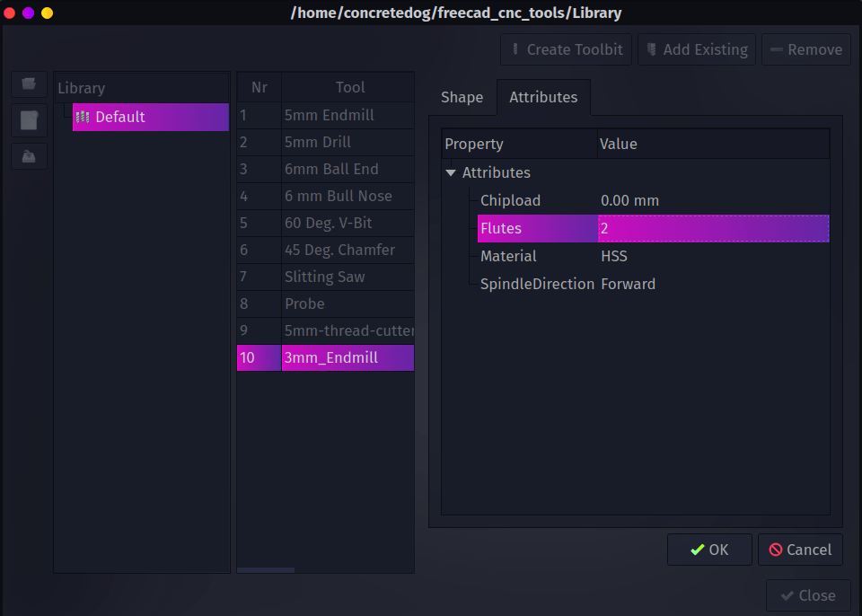Select the Attributes tab
Viewport: 862px width, 616px height.
[x=543, y=97]
